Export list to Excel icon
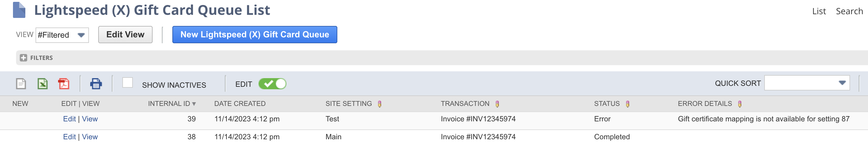This screenshot has height=147, width=868. pos(42,84)
